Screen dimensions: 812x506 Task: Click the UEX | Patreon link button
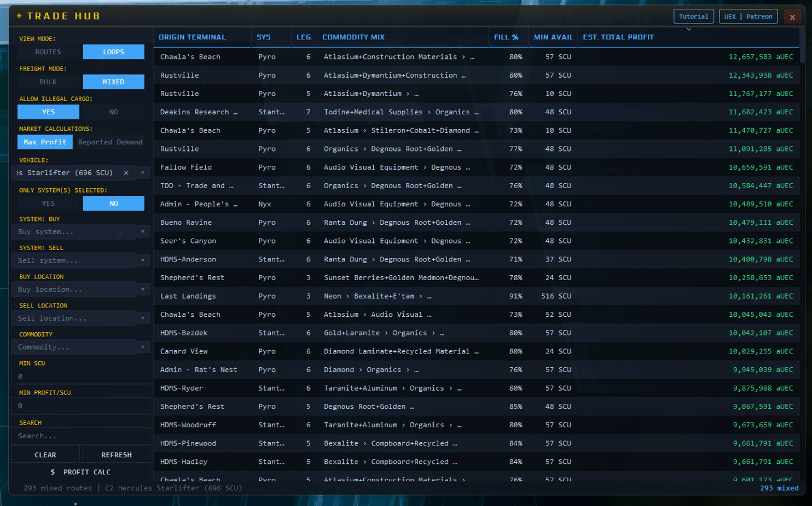[748, 17]
